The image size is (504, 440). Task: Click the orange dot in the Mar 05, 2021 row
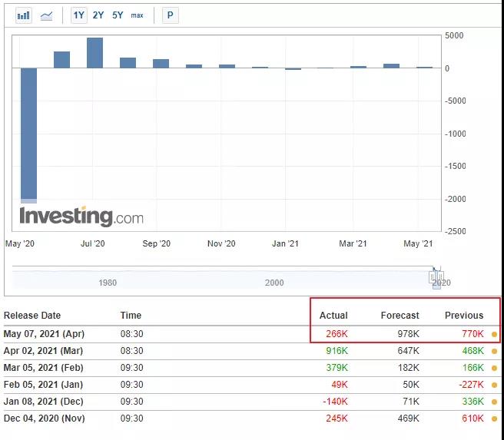(x=494, y=368)
